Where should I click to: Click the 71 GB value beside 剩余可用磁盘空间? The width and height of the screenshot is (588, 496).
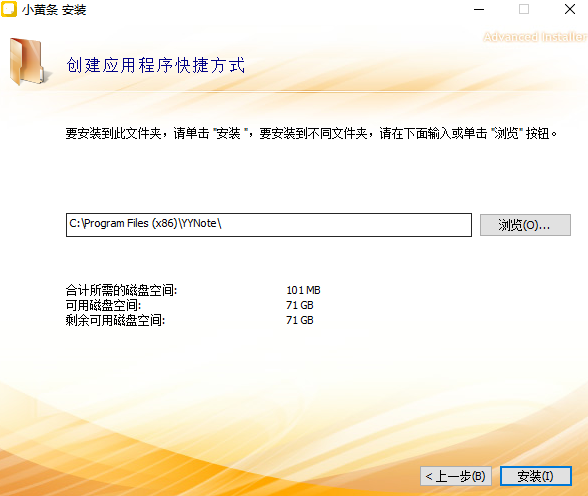(300, 320)
